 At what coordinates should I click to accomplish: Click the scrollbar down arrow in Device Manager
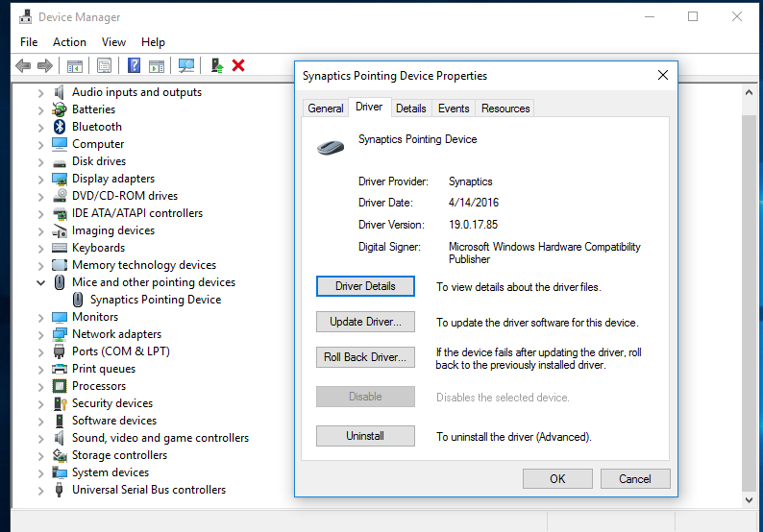tap(749, 500)
